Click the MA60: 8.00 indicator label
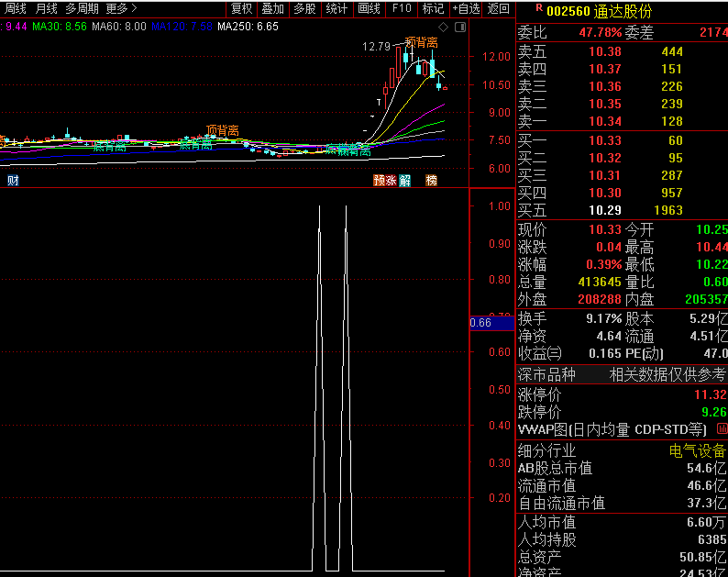The image size is (728, 577). (x=119, y=27)
